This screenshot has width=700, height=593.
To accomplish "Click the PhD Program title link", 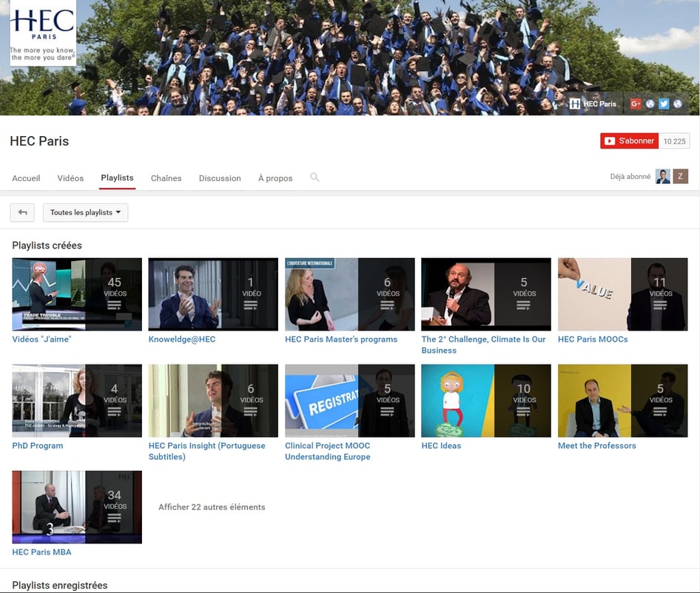I will tap(38, 446).
